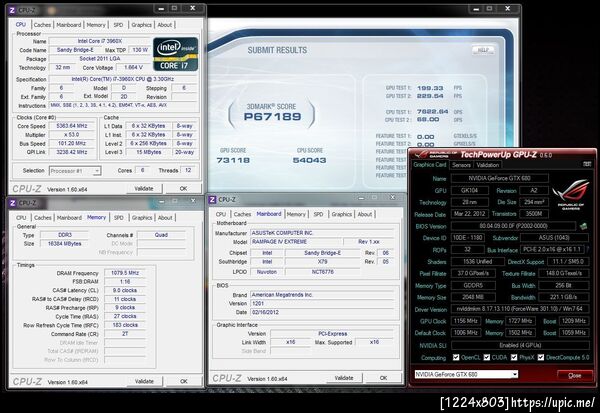Close the 3DMark window
The image size is (600, 413).
click(507, 8)
